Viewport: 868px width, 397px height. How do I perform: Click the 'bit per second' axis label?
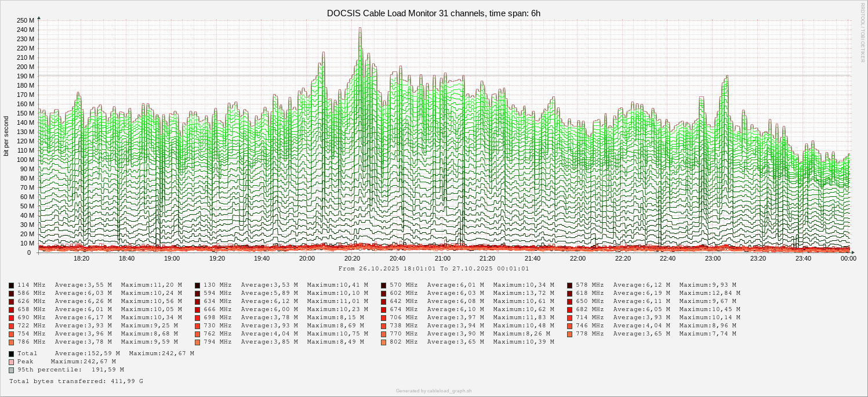click(x=6, y=136)
